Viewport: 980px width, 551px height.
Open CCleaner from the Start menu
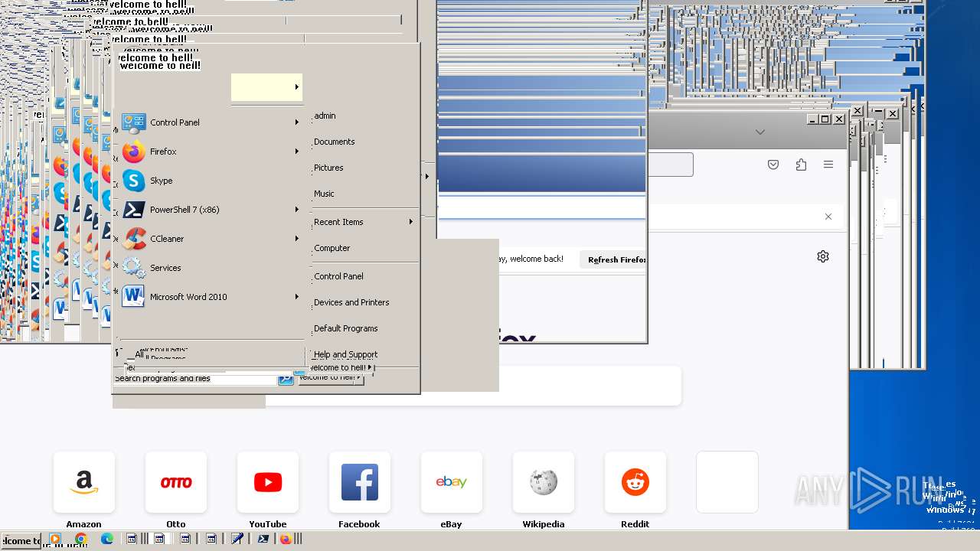(x=134, y=239)
